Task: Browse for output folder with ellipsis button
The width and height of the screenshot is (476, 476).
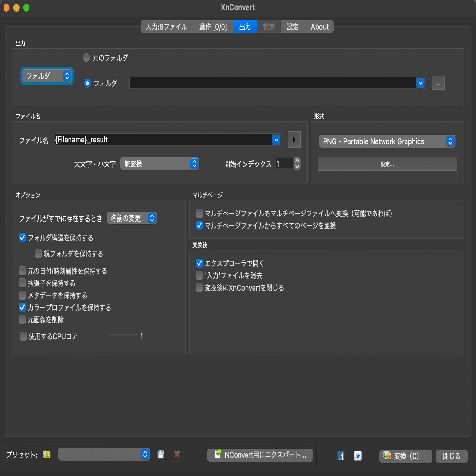Action: click(x=438, y=83)
